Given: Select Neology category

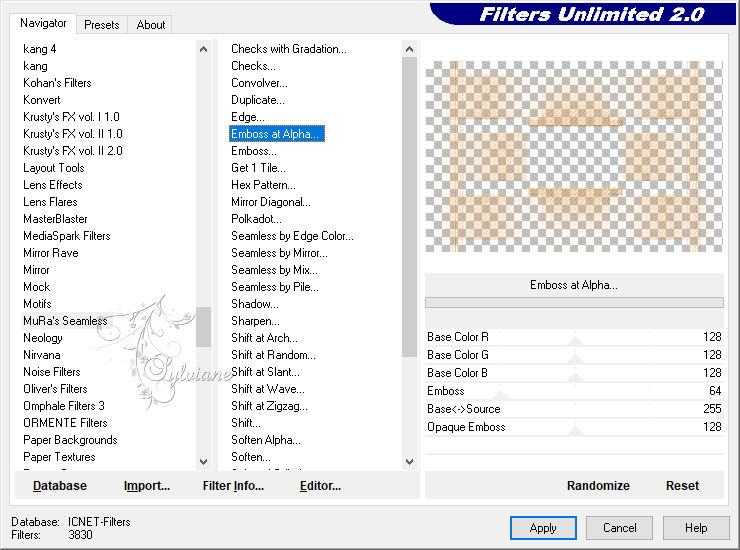Looking at the screenshot, I should point(42,338).
